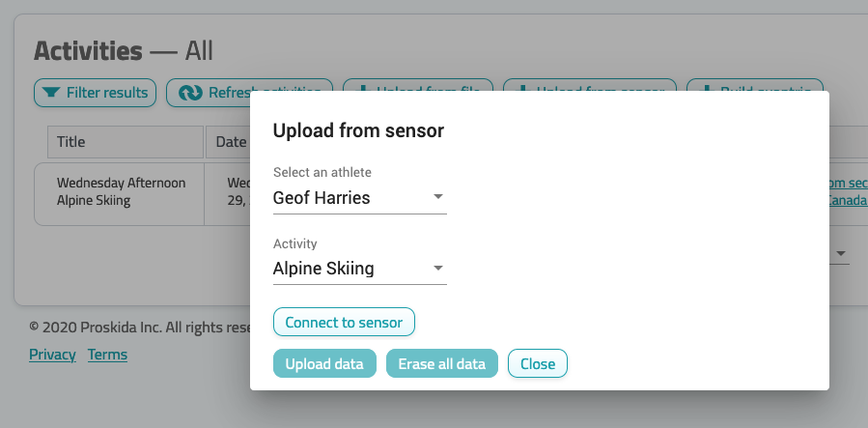Click the Title column header
The height and width of the screenshot is (428, 868).
click(x=126, y=142)
